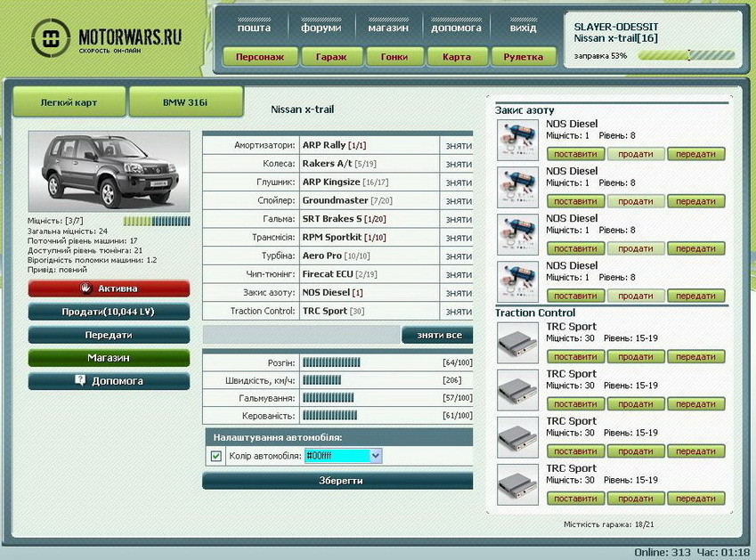Click the Online: 313 status text
756x560 pixels.
coord(662,552)
